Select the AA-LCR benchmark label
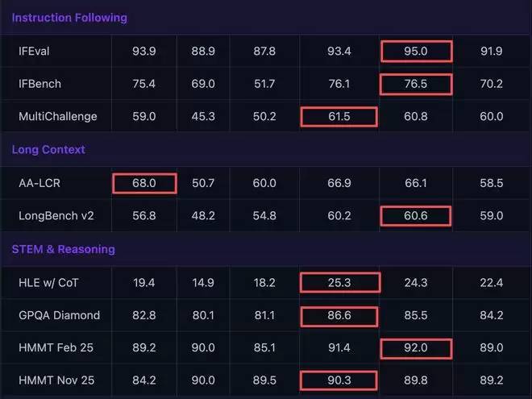Viewport: 532px width, 399px height. (39, 184)
